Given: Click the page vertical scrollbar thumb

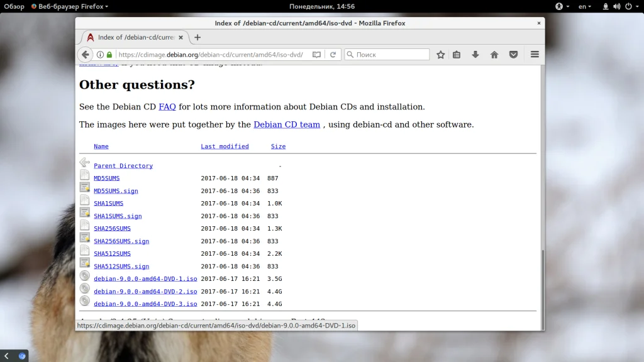Looking at the screenshot, I should [543, 289].
